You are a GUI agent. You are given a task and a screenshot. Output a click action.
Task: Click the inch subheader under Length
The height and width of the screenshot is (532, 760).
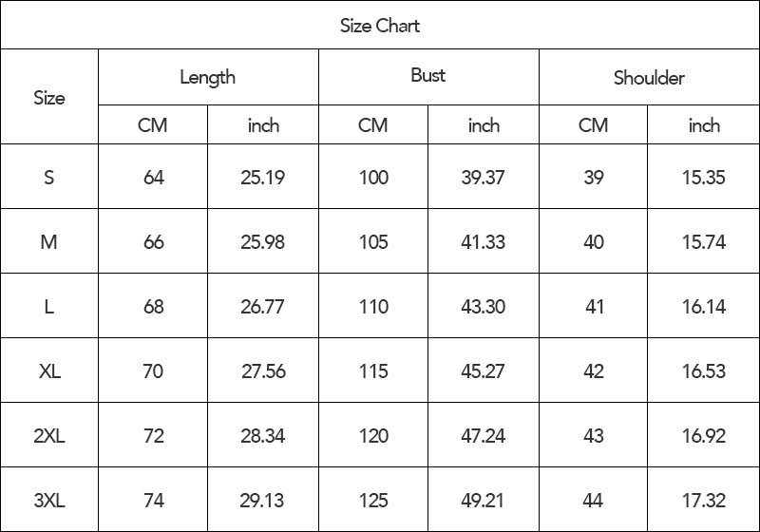click(x=263, y=125)
